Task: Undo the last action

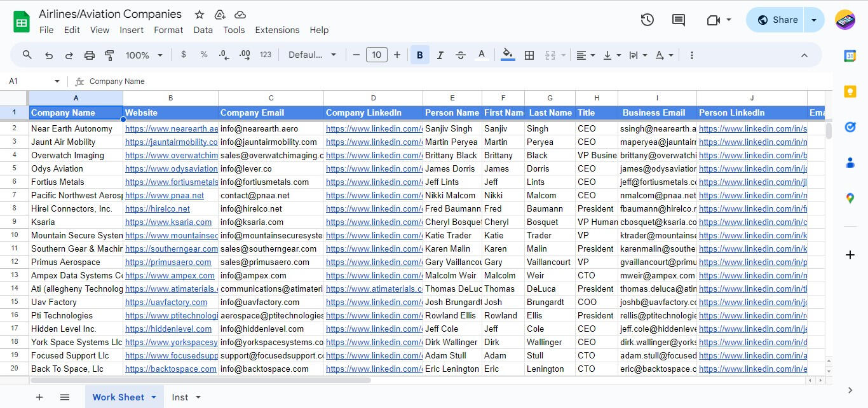Action: (x=48, y=55)
